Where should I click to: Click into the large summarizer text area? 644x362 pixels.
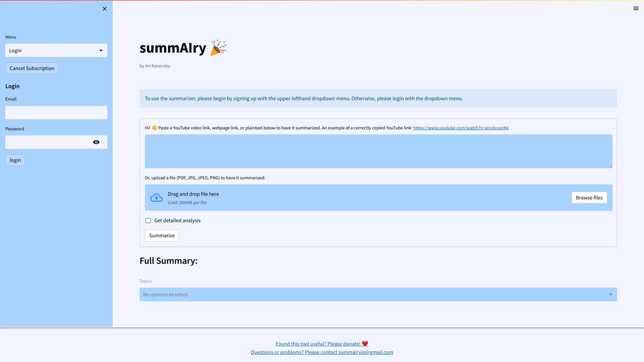click(x=378, y=151)
